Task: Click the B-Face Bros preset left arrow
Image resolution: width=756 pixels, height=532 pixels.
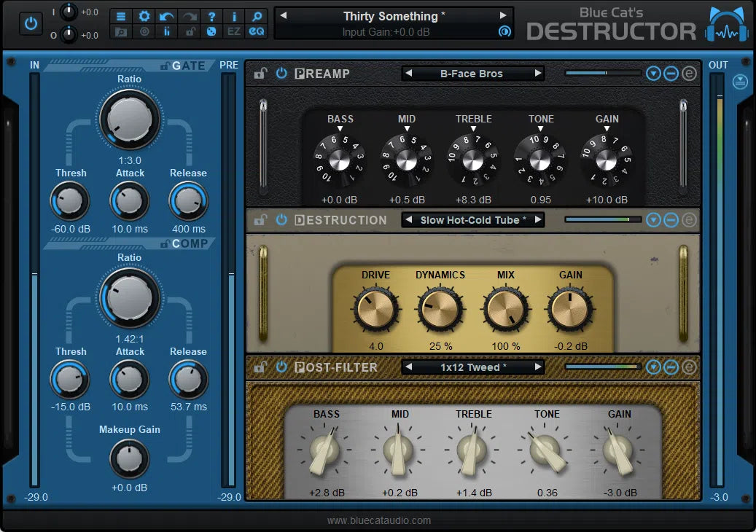Action: coord(408,73)
